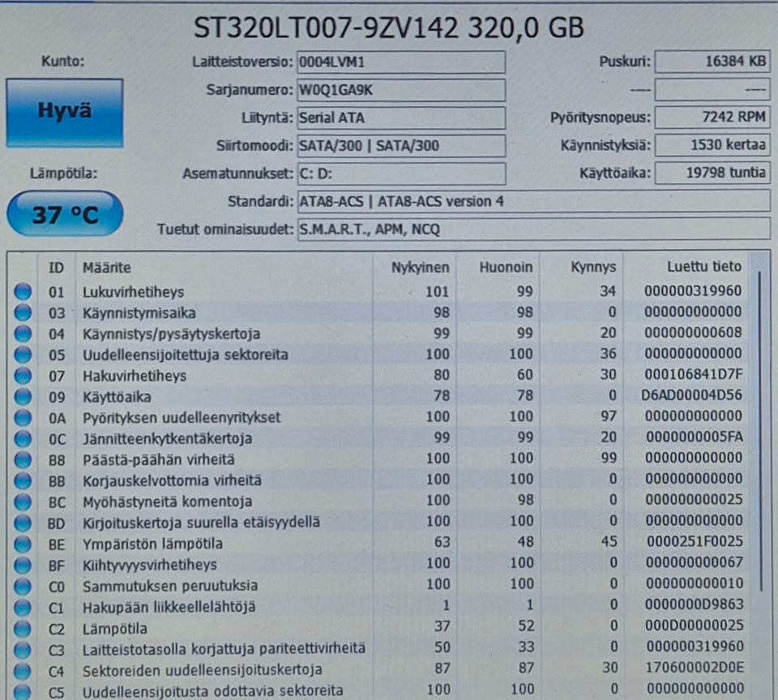Select Pyörityksen uudelleenyritykset row text
Viewport: 778px width, 700px height.
[x=181, y=417]
